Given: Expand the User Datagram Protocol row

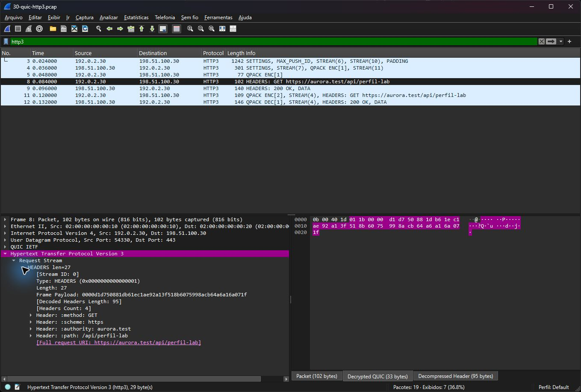Looking at the screenshot, I should [5, 240].
